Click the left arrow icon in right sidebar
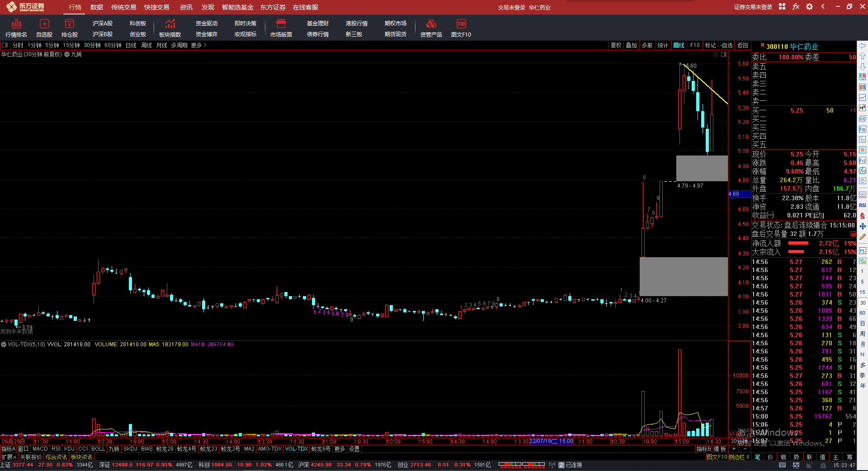Viewport: 868px width, 471px height. (863, 46)
